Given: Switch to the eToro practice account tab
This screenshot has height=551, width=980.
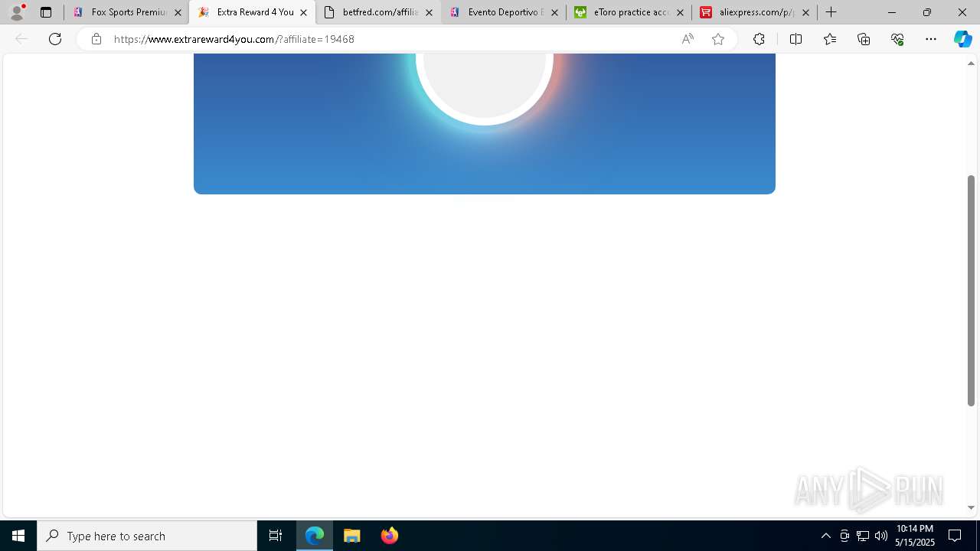Looking at the screenshot, I should [x=629, y=12].
